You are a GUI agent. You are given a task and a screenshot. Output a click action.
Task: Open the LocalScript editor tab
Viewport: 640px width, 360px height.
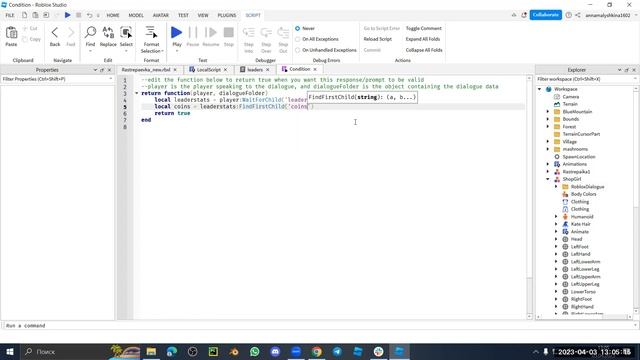pyautogui.click(x=208, y=70)
